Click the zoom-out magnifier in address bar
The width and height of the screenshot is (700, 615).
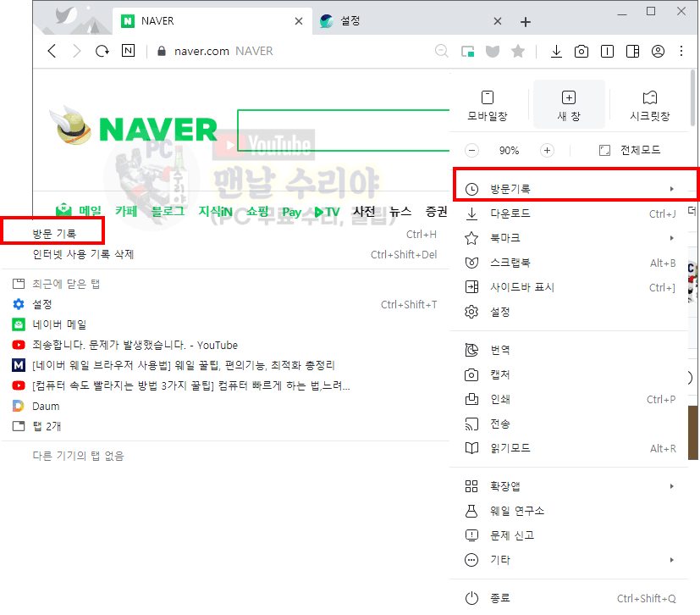click(442, 51)
